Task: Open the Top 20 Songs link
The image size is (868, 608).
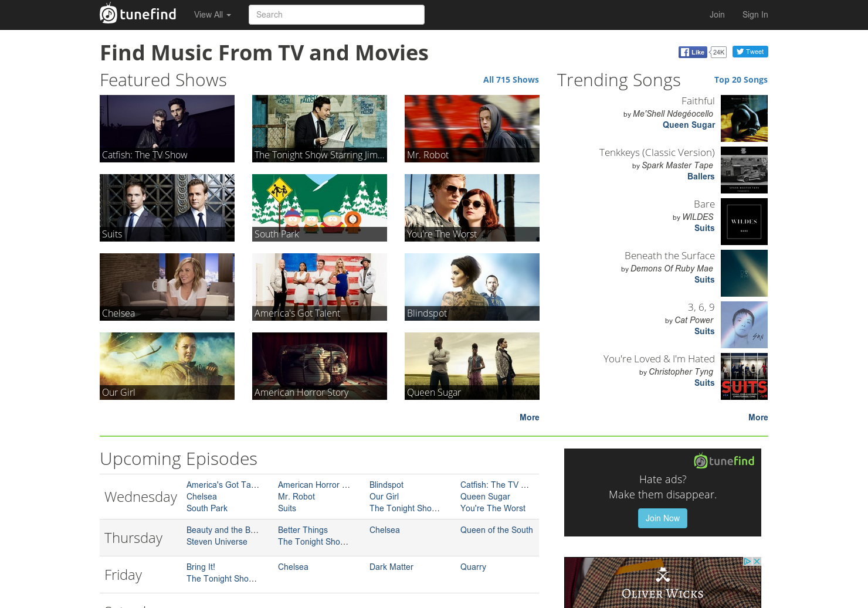Action: [741, 80]
